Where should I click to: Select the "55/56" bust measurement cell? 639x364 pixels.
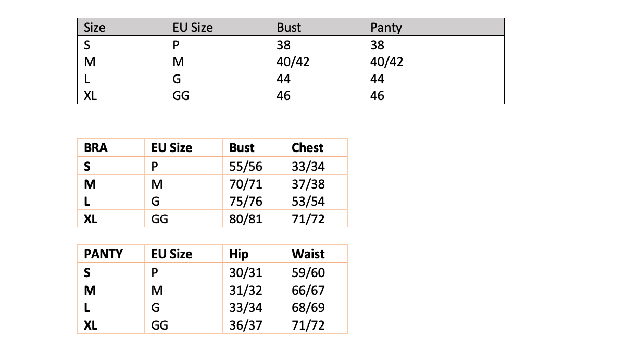pos(245,166)
